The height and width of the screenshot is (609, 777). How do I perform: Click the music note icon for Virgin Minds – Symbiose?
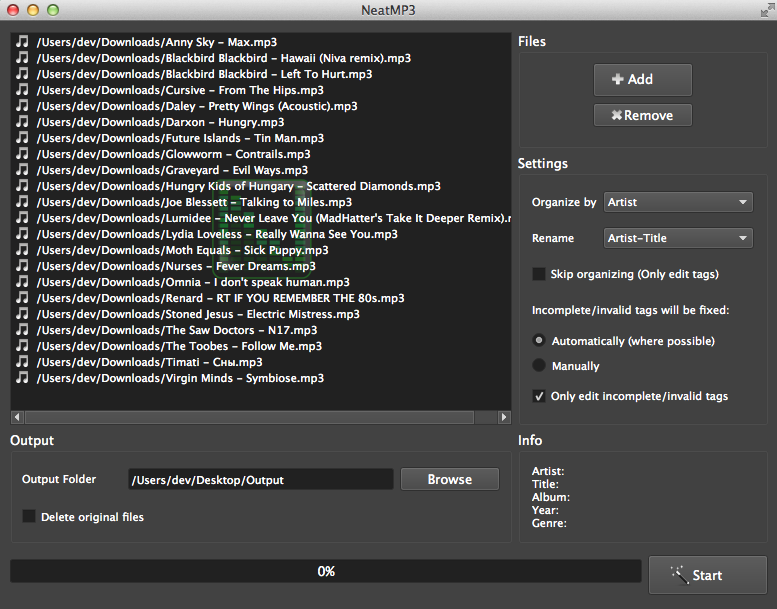[x=22, y=378]
